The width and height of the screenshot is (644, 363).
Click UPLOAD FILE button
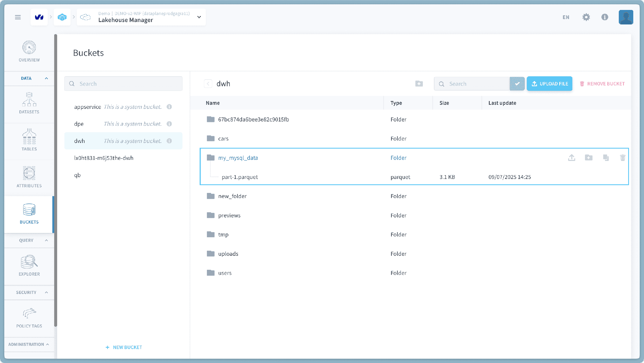[550, 84]
